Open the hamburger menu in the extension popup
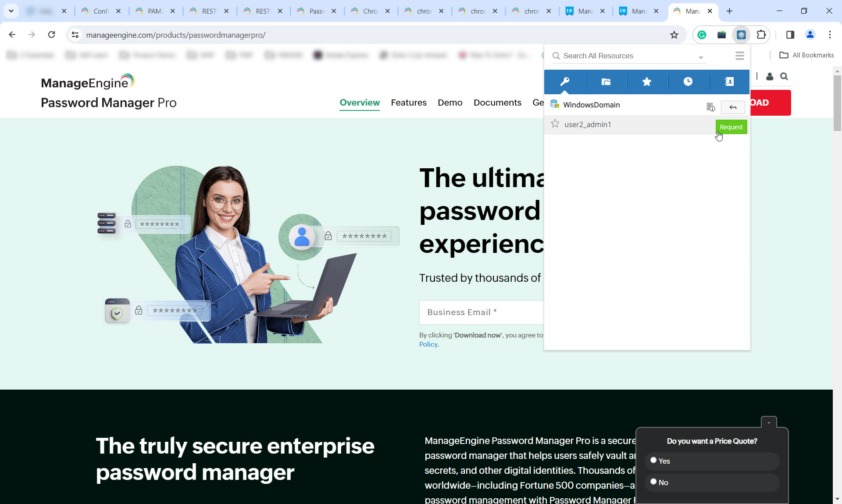 pyautogui.click(x=740, y=56)
